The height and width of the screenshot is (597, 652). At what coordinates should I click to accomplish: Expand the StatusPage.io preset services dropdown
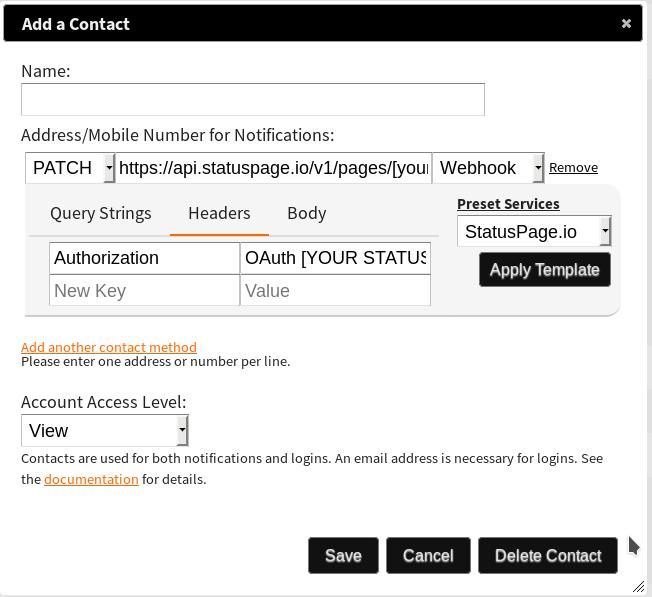[533, 232]
